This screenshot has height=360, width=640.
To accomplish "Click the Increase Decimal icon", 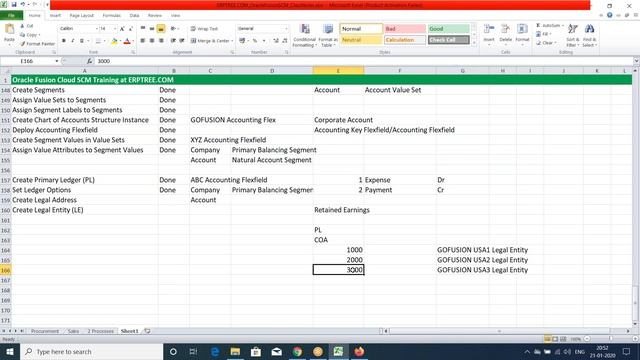I will pos(276,41).
